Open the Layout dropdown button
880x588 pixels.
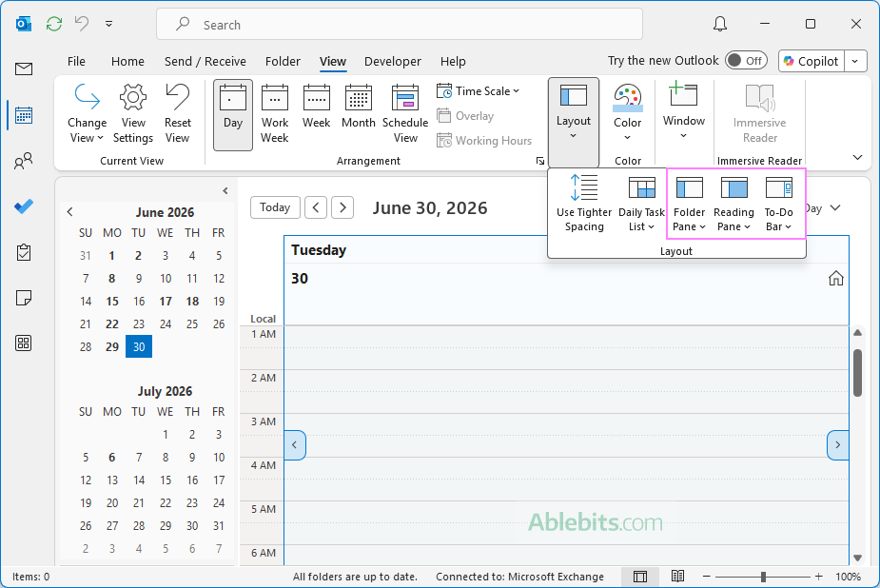(x=573, y=121)
